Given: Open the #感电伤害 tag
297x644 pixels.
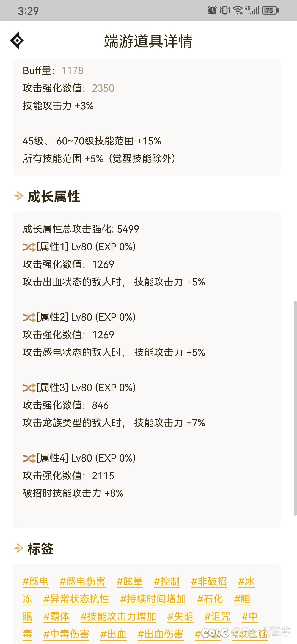Looking at the screenshot, I should tap(83, 581).
